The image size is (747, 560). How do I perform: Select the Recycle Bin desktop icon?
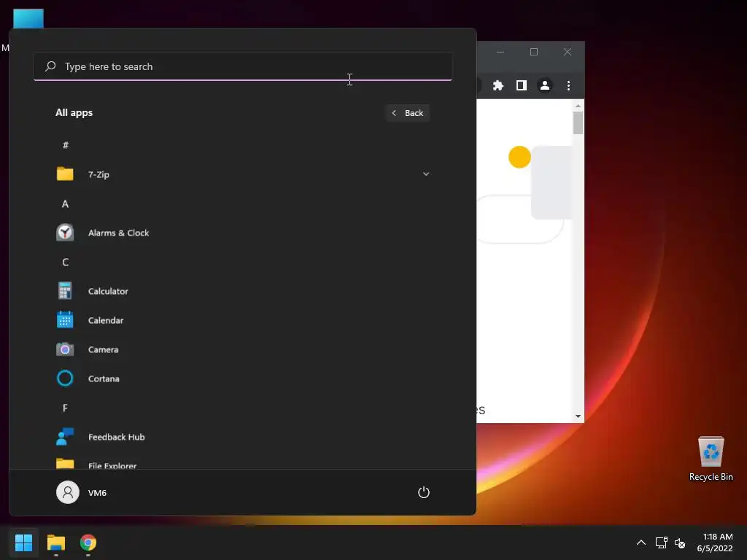711,458
